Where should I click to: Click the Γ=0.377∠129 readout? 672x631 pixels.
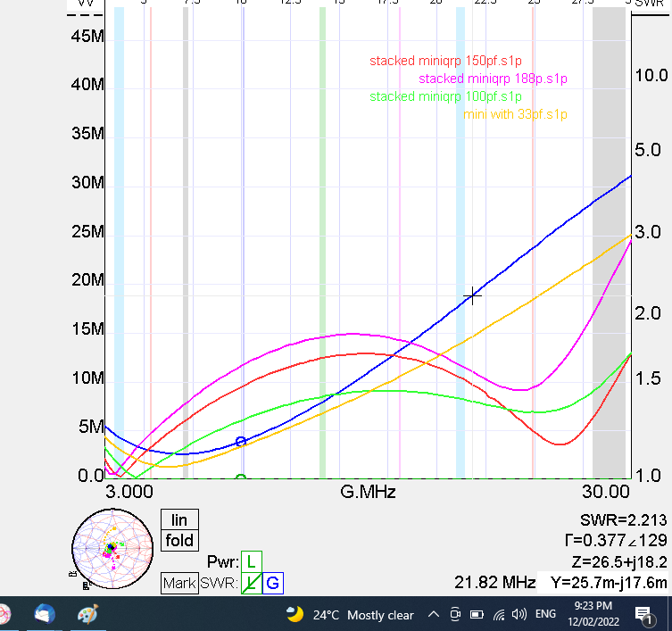pyautogui.click(x=616, y=540)
